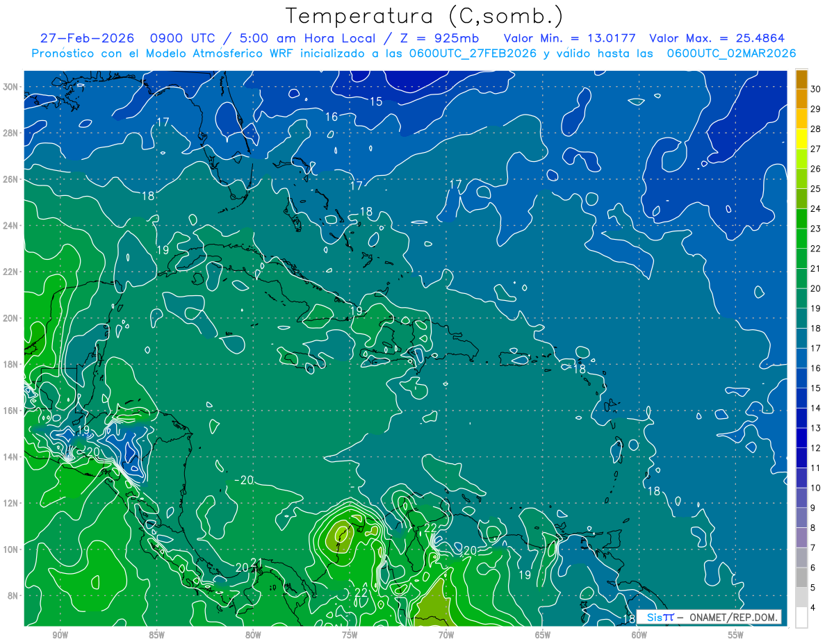Click longitude axis label "80W"
The image size is (834, 644).
[253, 635]
